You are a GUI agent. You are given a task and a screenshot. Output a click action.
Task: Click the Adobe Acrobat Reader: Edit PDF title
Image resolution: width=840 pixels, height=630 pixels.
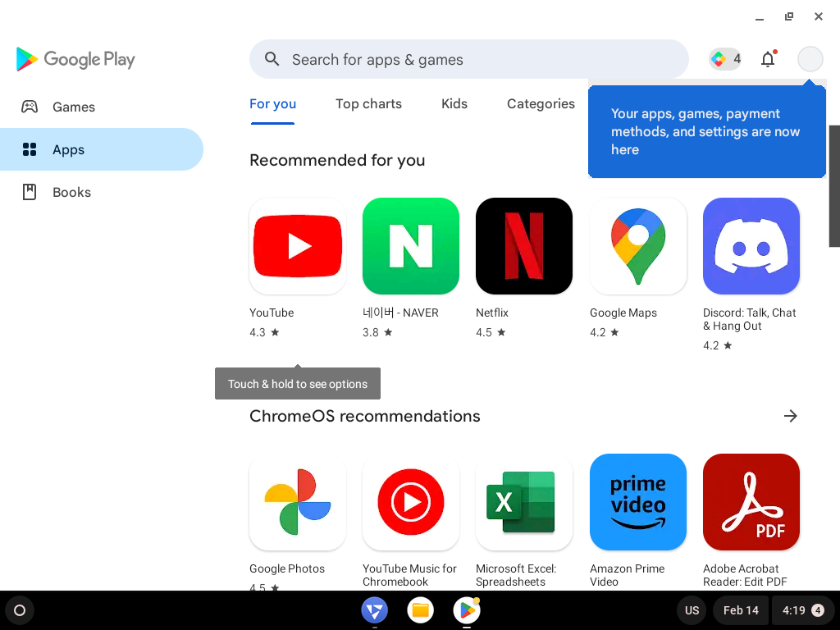745,575
